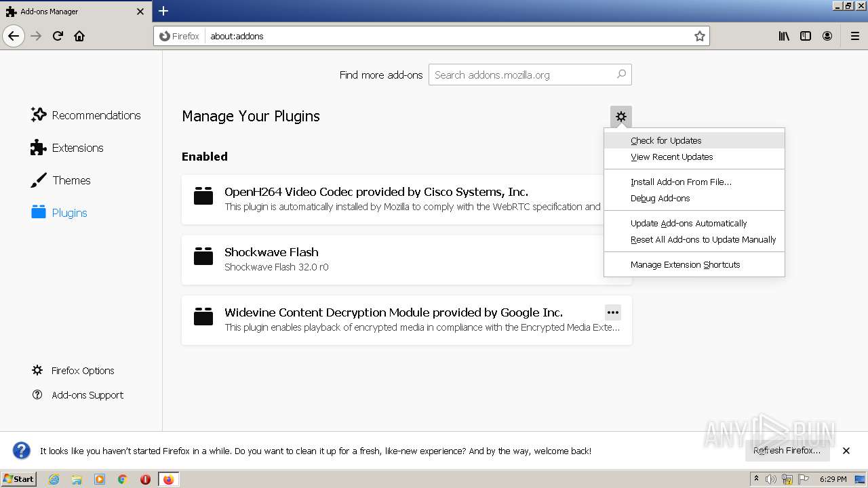Switch to the Extensions category
The image size is (868, 488).
(66, 148)
